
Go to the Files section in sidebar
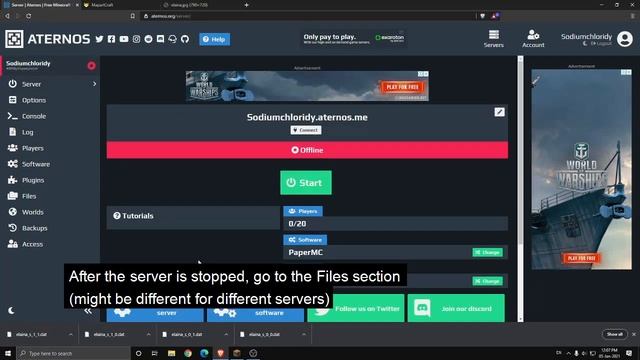point(29,196)
